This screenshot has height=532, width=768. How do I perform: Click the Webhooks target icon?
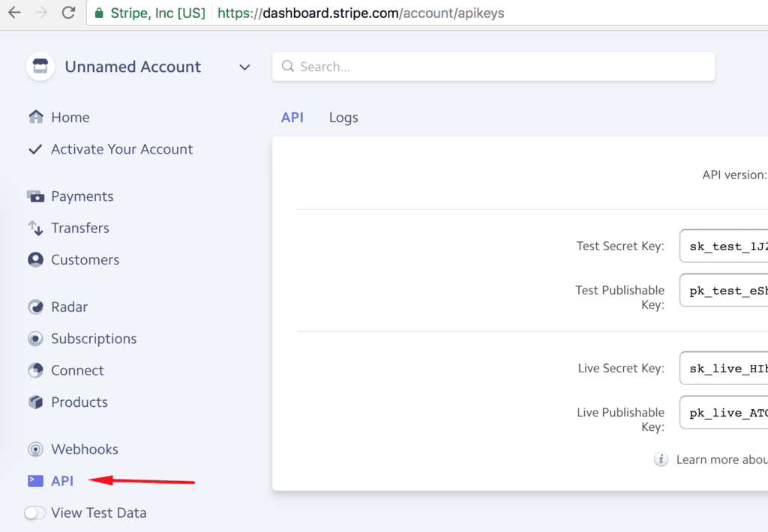(x=34, y=449)
